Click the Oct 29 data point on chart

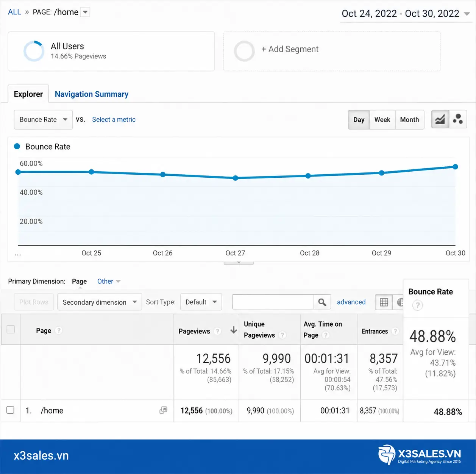(x=382, y=173)
